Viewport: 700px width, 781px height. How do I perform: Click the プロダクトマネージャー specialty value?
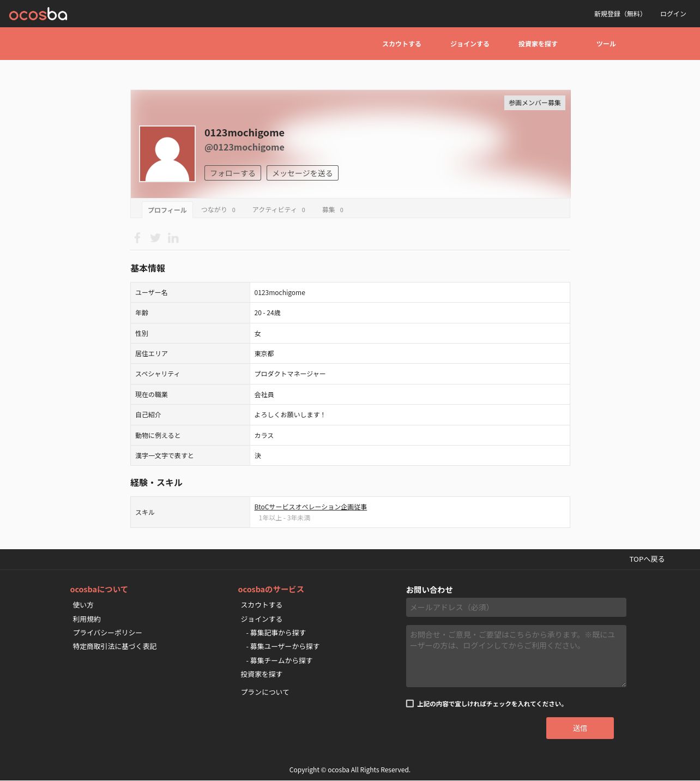coord(290,374)
